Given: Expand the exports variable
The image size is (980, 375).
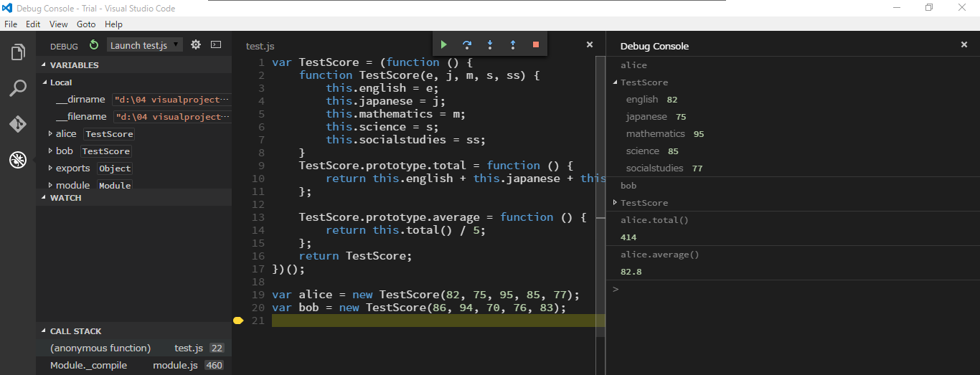Looking at the screenshot, I should [x=50, y=168].
